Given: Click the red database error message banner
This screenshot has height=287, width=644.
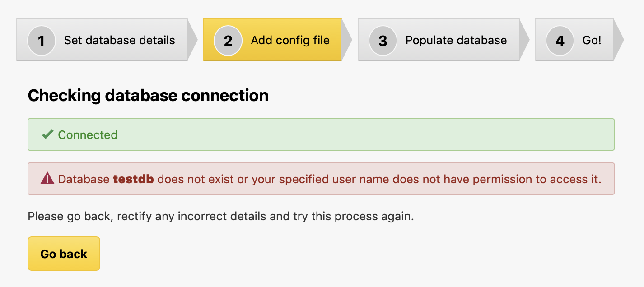Looking at the screenshot, I should coord(321,179).
